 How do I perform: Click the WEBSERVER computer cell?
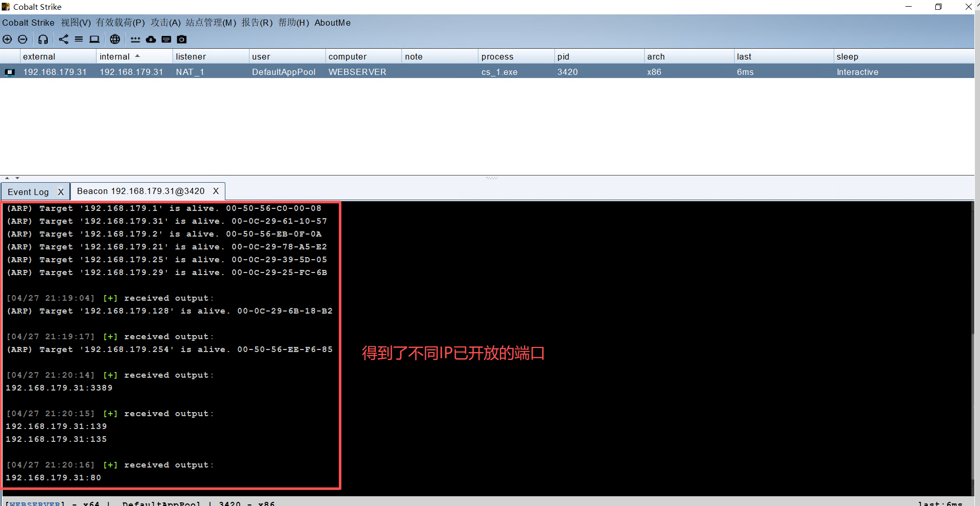pos(357,72)
